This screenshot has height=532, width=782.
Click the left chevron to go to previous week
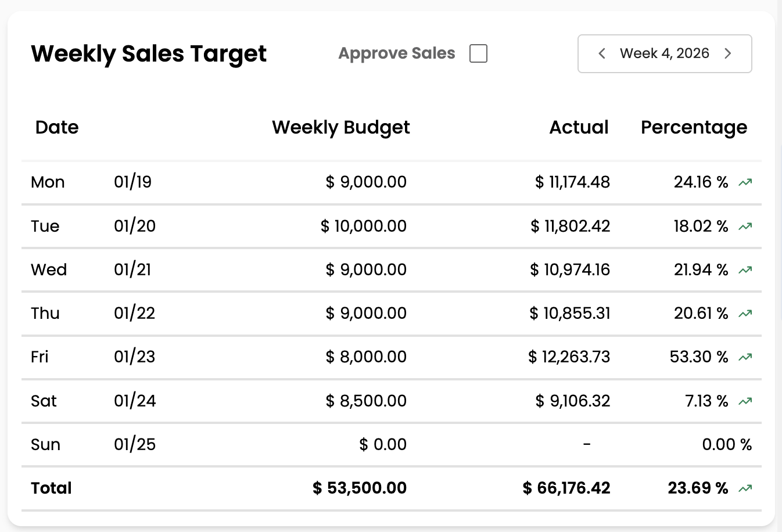(601, 53)
